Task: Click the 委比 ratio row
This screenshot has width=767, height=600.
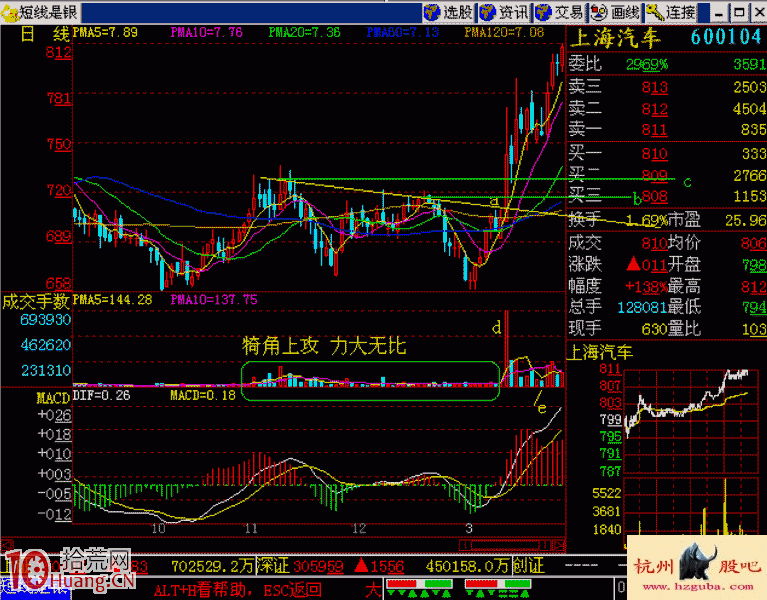Action: [667, 64]
